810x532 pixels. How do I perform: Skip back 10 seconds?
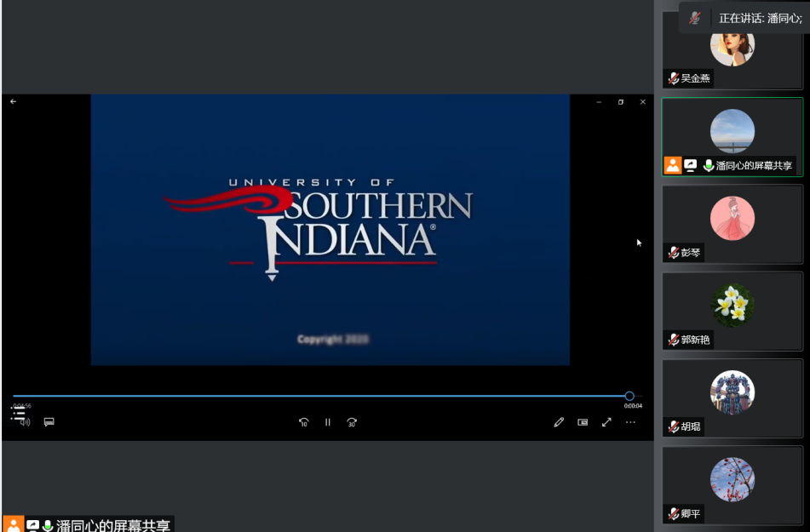[x=304, y=422]
